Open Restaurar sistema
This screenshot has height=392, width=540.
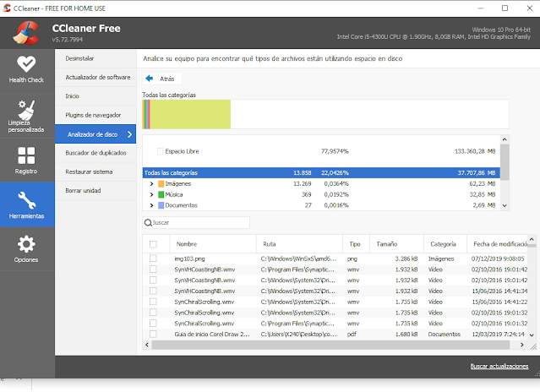(95, 171)
